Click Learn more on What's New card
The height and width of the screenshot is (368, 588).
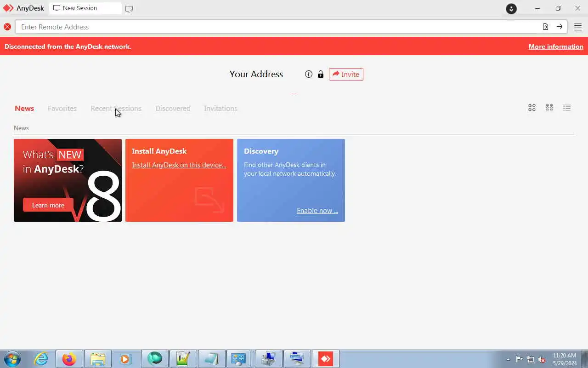[x=48, y=205]
